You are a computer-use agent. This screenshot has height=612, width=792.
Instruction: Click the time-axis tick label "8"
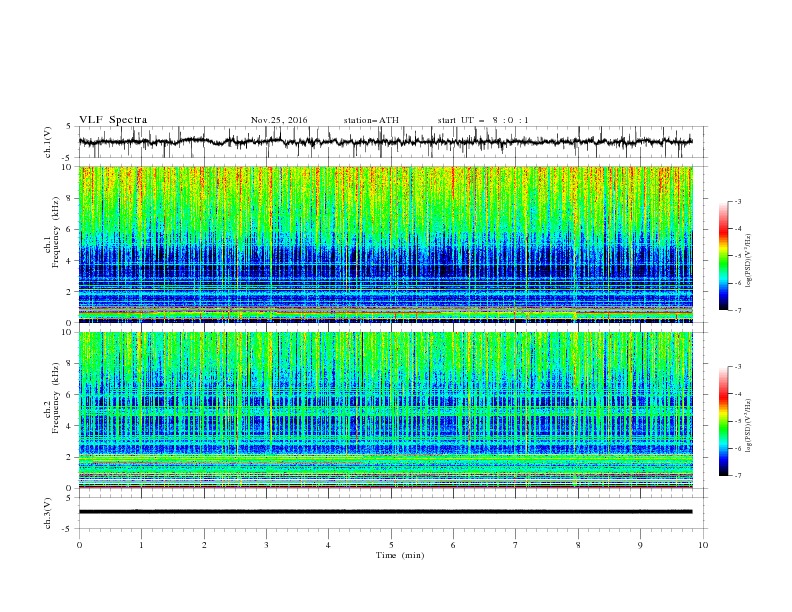(x=578, y=545)
